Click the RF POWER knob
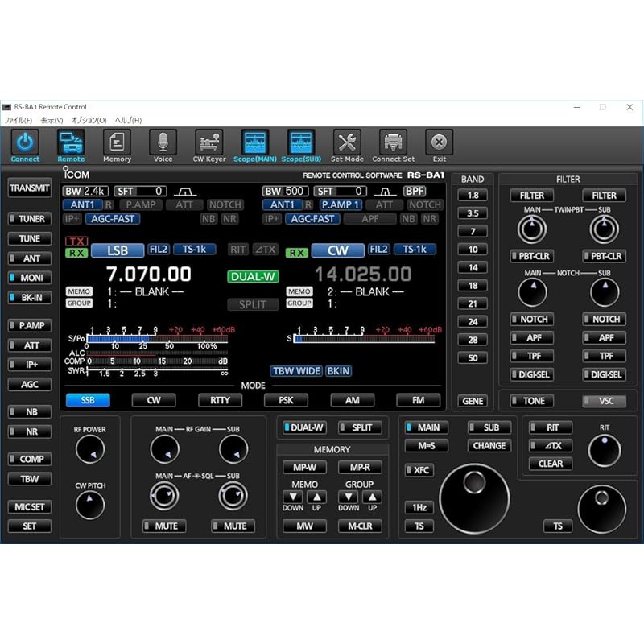Screen dimensions: 644x644 click(x=90, y=449)
